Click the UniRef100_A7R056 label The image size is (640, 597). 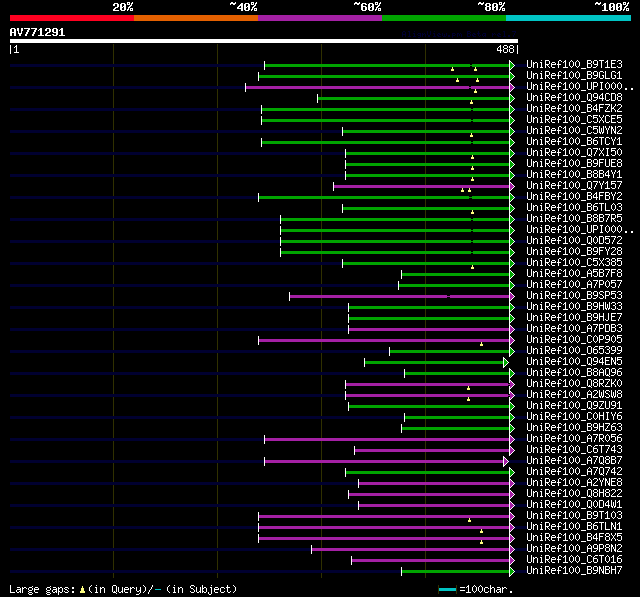pyautogui.click(x=574, y=439)
